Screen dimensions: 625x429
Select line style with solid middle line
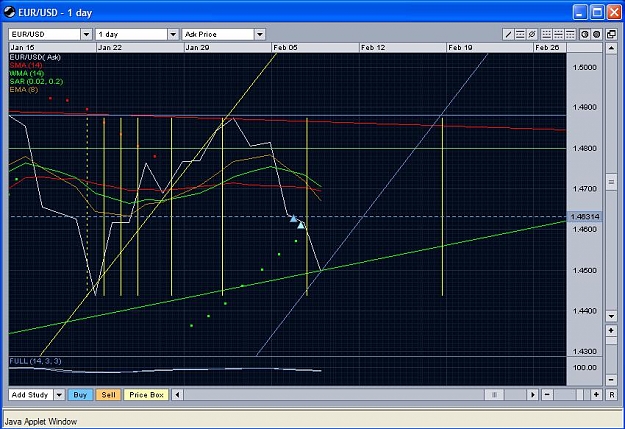pyautogui.click(x=558, y=34)
